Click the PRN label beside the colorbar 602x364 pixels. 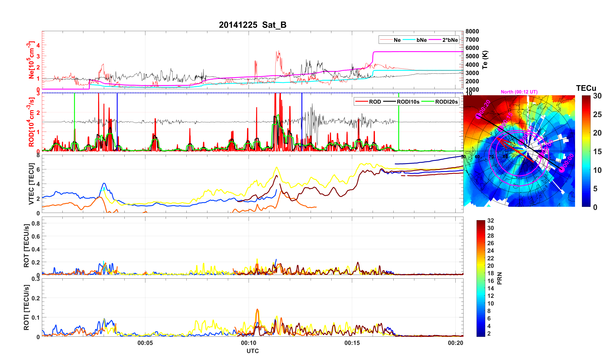point(499,278)
